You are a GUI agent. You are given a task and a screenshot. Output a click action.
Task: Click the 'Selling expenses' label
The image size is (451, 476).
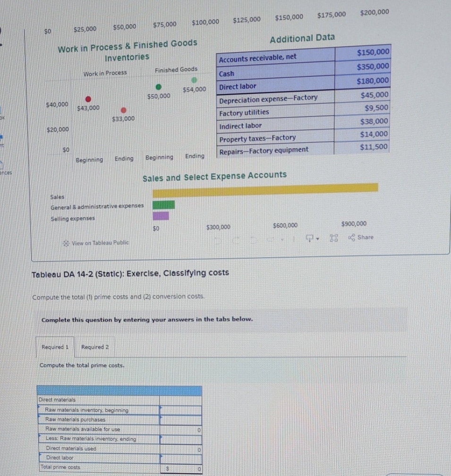click(73, 219)
